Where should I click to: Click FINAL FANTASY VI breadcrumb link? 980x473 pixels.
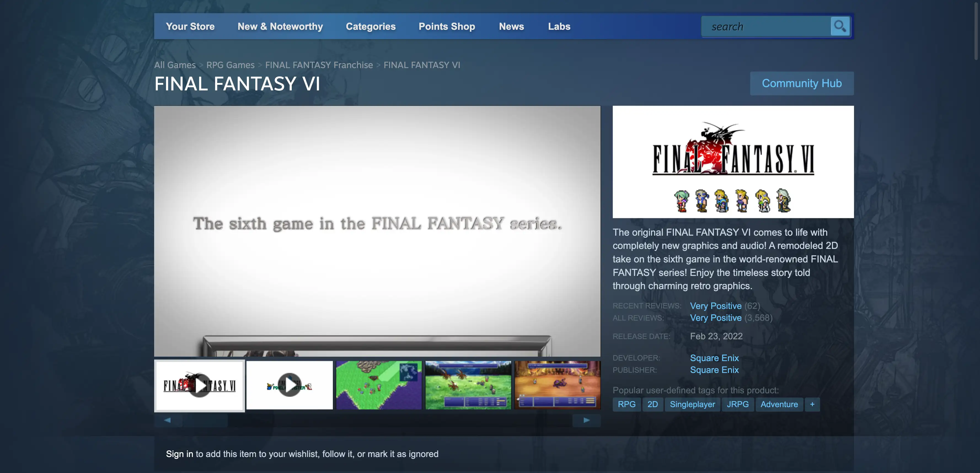422,65
